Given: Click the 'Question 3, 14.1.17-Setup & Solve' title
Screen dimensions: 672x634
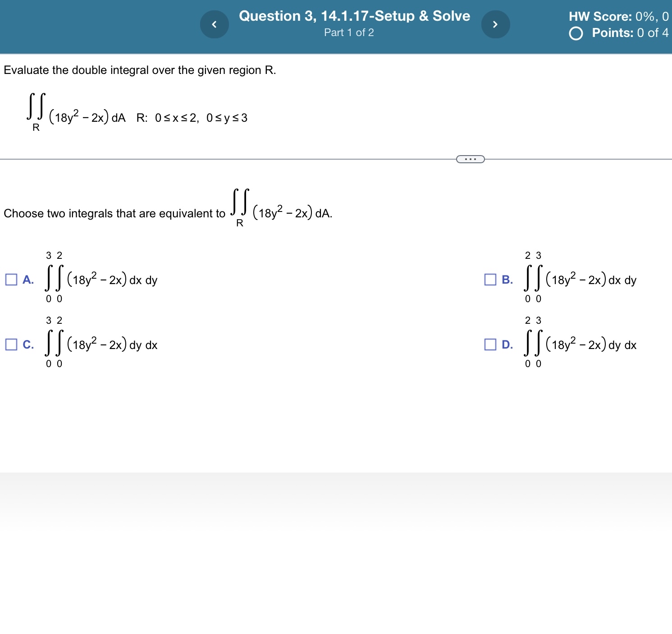Looking at the screenshot, I should point(354,16).
